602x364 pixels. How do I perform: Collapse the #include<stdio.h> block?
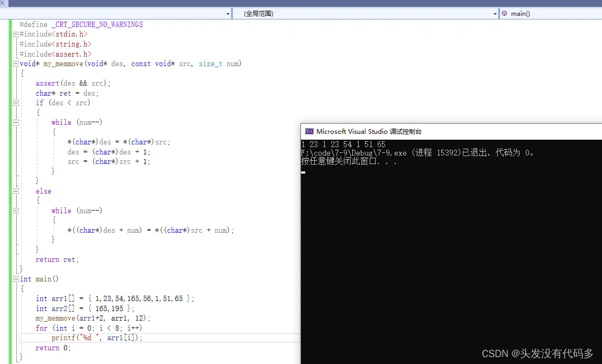point(16,34)
